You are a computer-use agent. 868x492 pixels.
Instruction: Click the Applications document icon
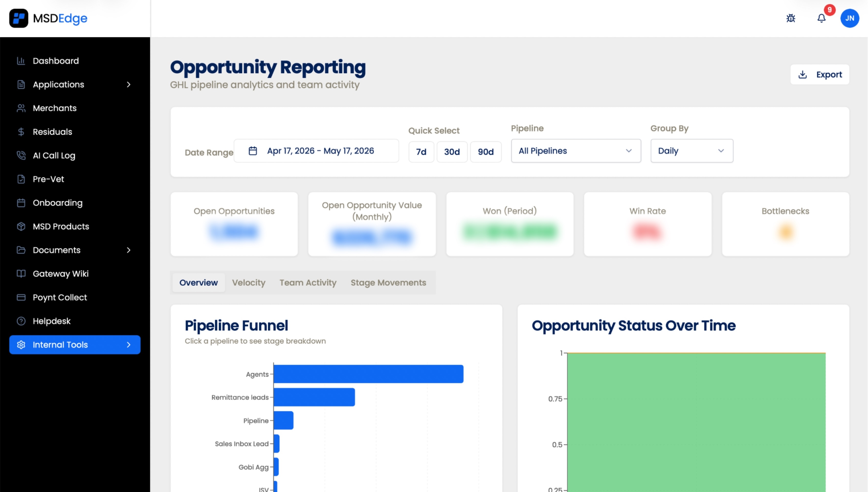(21, 84)
